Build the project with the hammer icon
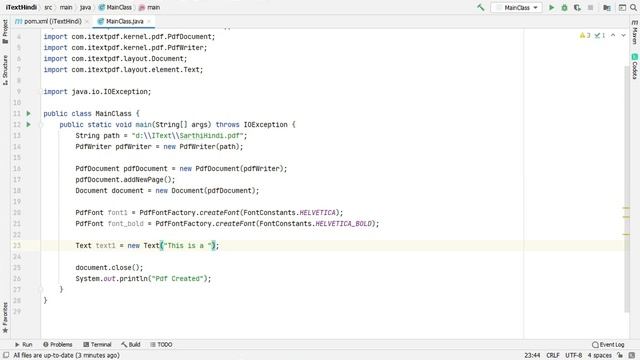Viewport: 640px width, 360px height. click(x=481, y=7)
